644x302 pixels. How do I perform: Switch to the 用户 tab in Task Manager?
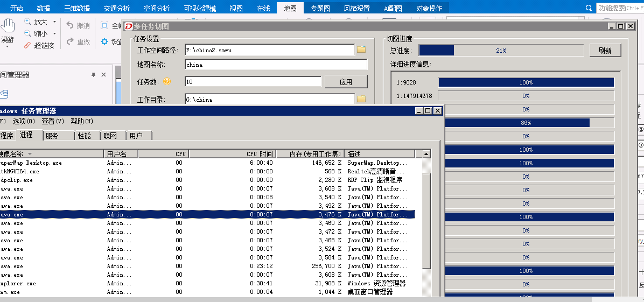[139, 136]
